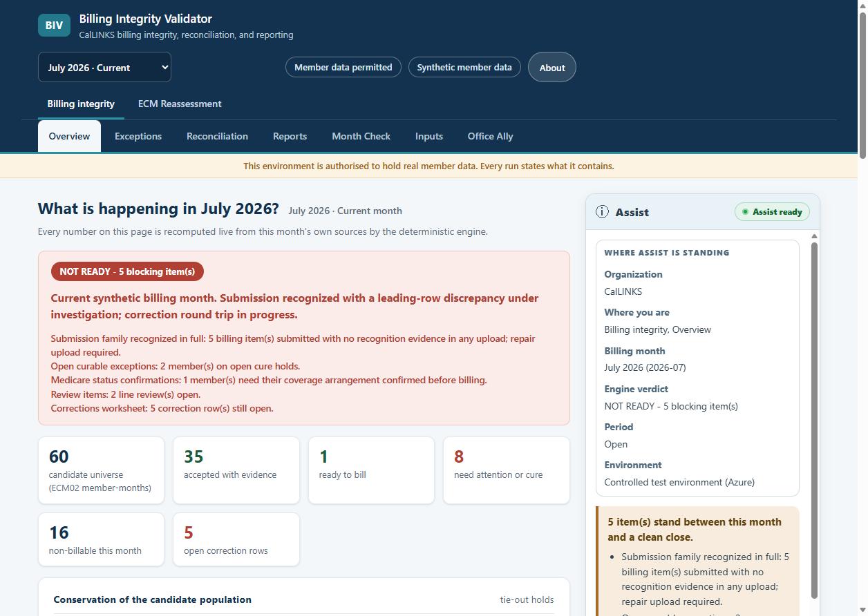The height and width of the screenshot is (616, 868).
Task: Switch to the ECM Reassessment tab
Action: pos(180,104)
